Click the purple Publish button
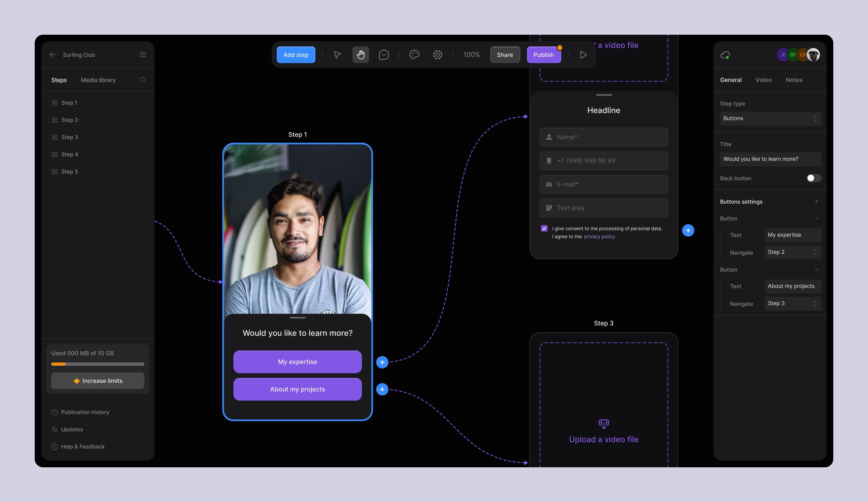The height and width of the screenshot is (502, 868). [544, 55]
